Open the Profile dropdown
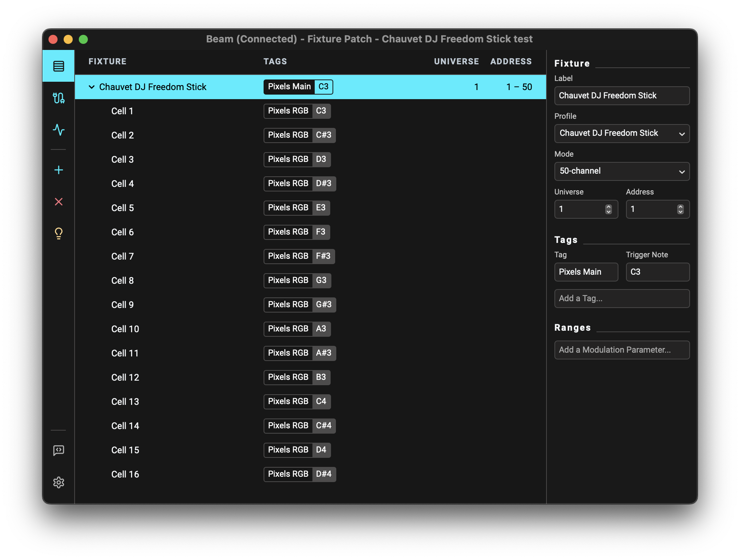This screenshot has height=560, width=740. [621, 134]
